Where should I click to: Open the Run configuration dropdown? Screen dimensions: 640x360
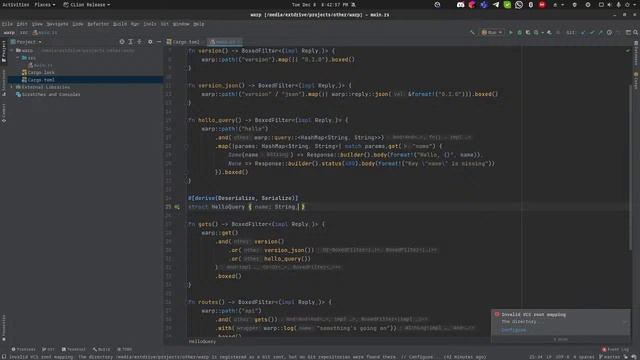[x=492, y=32]
